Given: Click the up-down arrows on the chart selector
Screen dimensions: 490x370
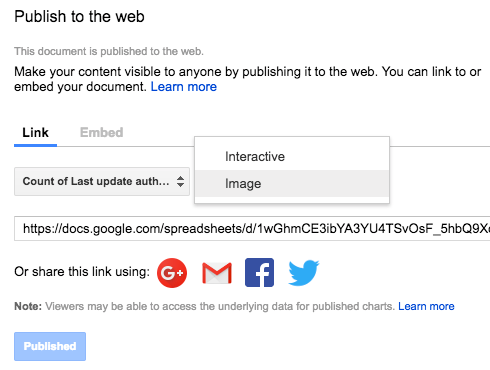Looking at the screenshot, I should (x=180, y=181).
